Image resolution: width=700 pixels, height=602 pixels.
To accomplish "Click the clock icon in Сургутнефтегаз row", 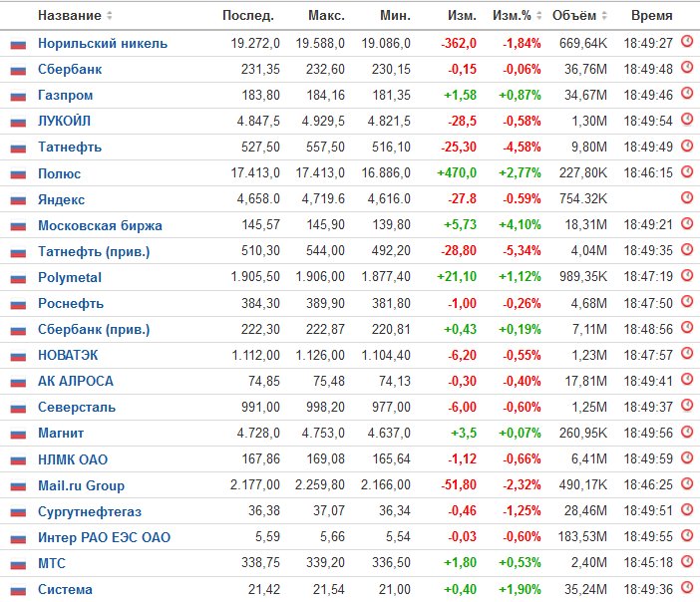I will pos(687,509).
